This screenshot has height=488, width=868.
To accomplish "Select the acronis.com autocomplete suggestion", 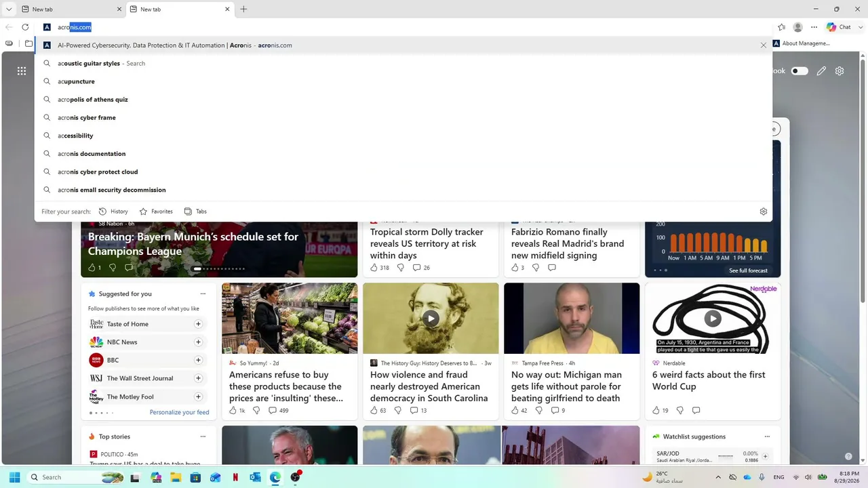I will click(403, 45).
